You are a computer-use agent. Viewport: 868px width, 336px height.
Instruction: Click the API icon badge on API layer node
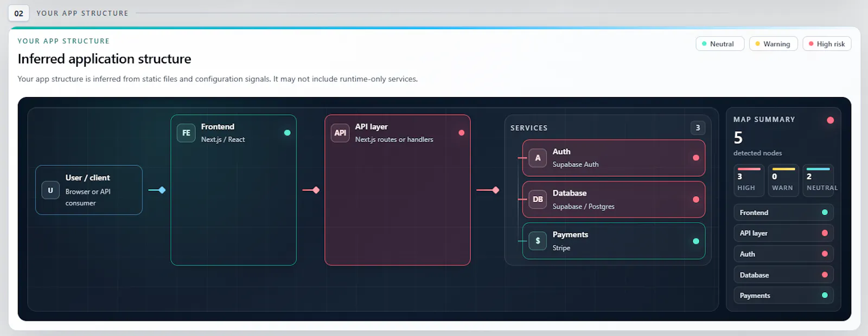click(x=340, y=133)
